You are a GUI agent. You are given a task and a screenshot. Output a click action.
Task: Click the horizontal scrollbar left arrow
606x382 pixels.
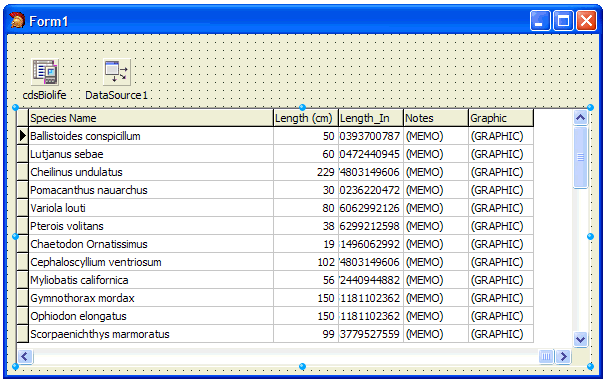click(25, 356)
